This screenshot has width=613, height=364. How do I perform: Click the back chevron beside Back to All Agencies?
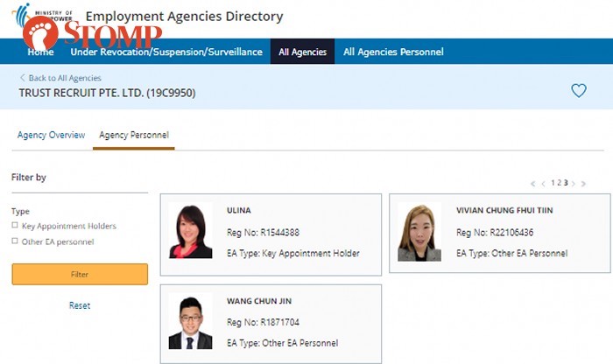pos(22,78)
